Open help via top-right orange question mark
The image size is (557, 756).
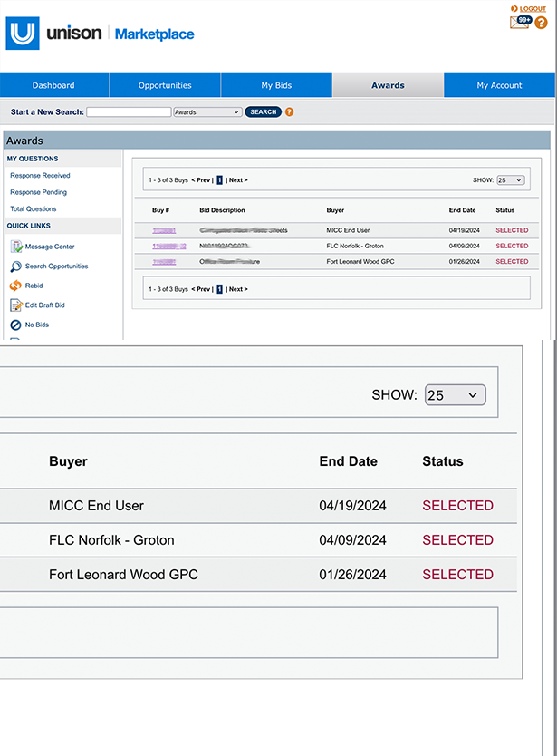click(x=541, y=23)
